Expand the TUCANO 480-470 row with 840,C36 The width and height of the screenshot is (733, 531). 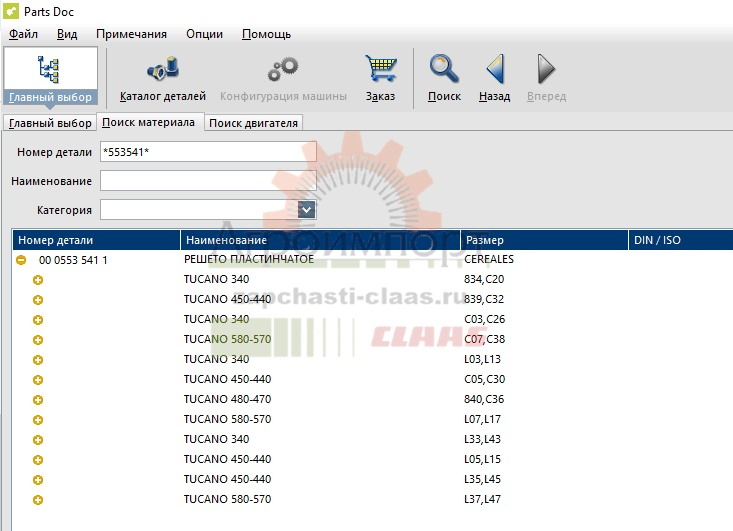click(38, 400)
